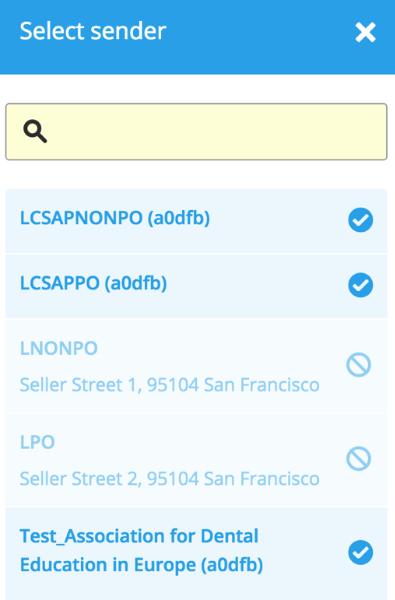Click the (a0dfb) code after LCSAPNONPO
The height and width of the screenshot is (600, 395).
tap(179, 218)
